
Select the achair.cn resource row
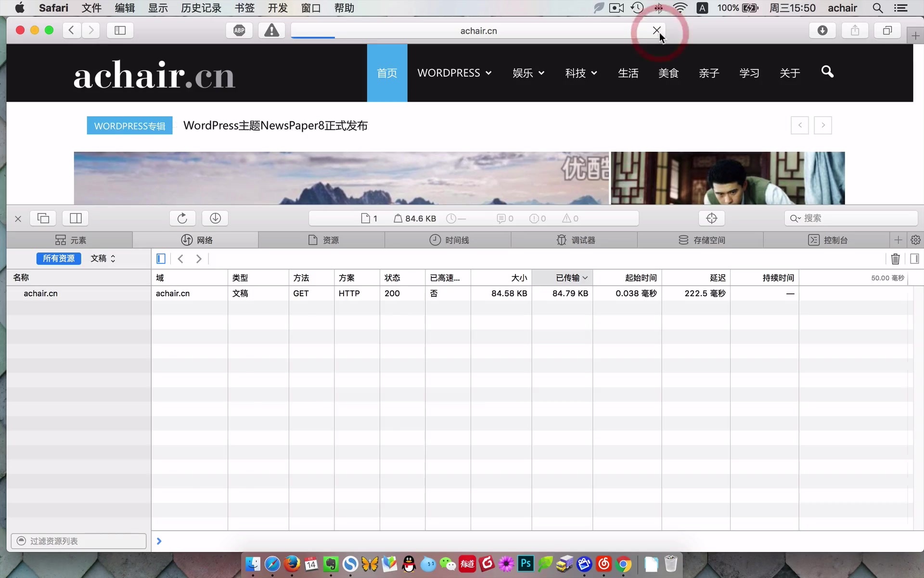point(460,293)
